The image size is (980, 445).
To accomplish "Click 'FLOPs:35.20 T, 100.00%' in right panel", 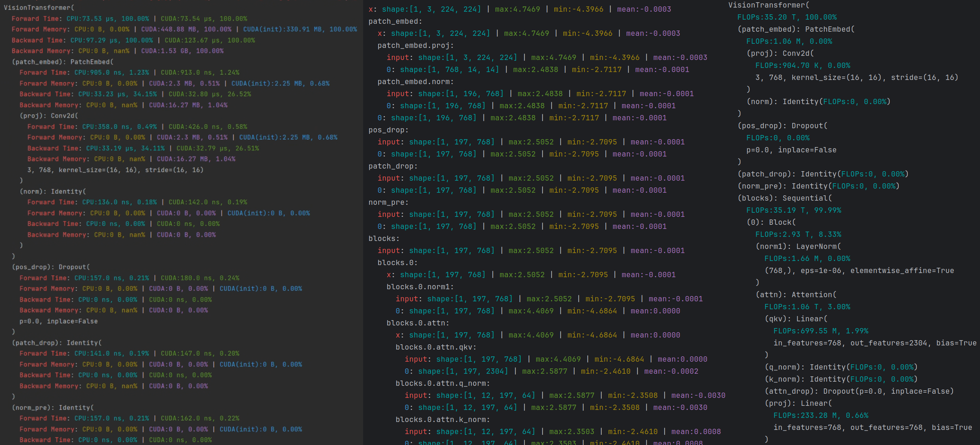I will (786, 17).
